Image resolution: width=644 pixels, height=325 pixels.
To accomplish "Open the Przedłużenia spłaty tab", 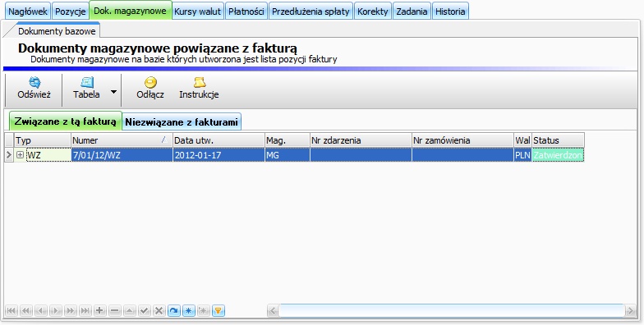I will click(310, 11).
